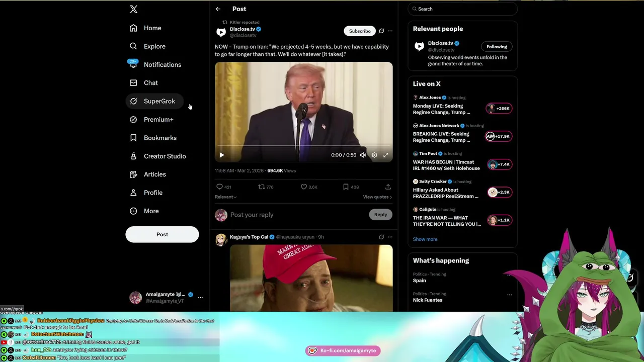
Task: Mute the video with the speaker icon
Action: (x=363, y=155)
